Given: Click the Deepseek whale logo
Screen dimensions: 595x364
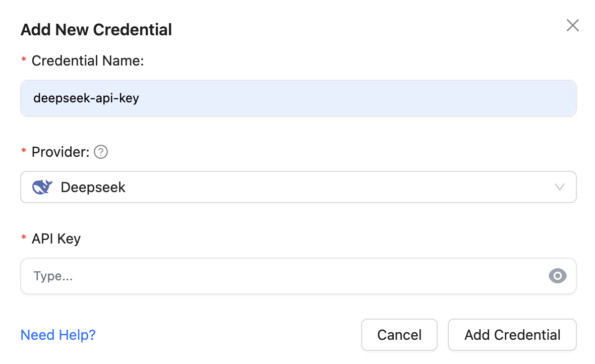Looking at the screenshot, I should click(x=42, y=187).
